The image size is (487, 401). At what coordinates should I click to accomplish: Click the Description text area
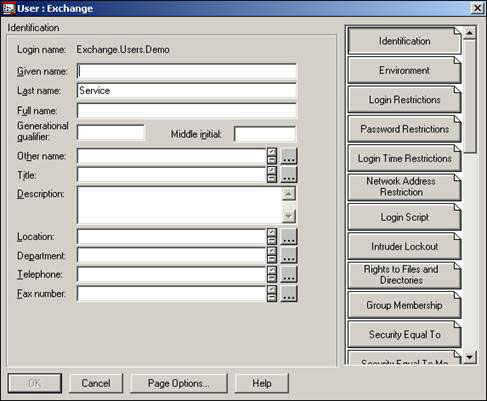pos(180,205)
